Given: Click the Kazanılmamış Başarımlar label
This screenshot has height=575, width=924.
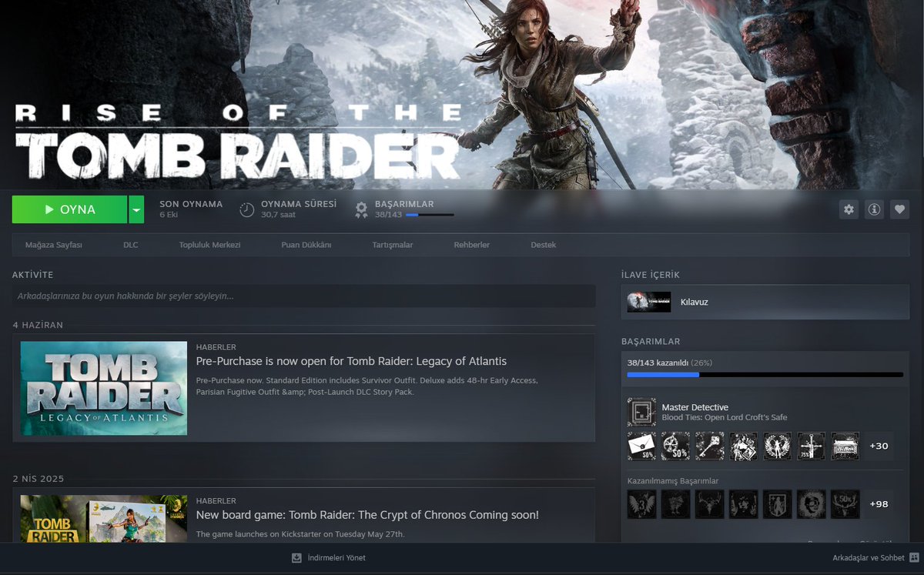Looking at the screenshot, I should click(673, 481).
